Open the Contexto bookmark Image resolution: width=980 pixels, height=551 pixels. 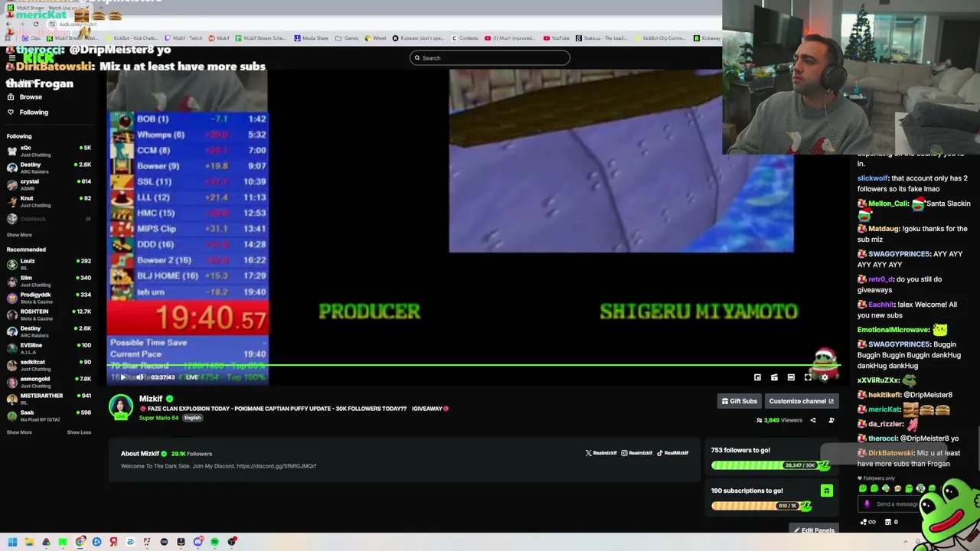pyautogui.click(x=465, y=38)
